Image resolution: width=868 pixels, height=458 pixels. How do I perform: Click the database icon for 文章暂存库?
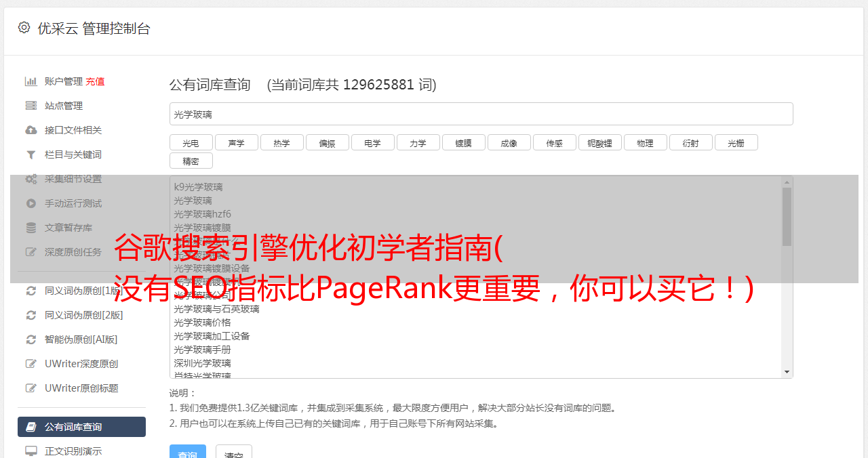(31, 228)
